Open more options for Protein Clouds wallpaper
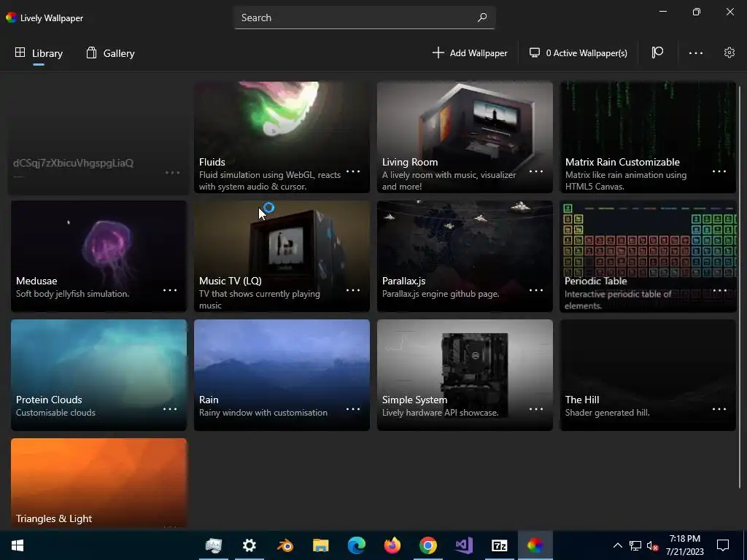The height and width of the screenshot is (560, 747). tap(170, 409)
